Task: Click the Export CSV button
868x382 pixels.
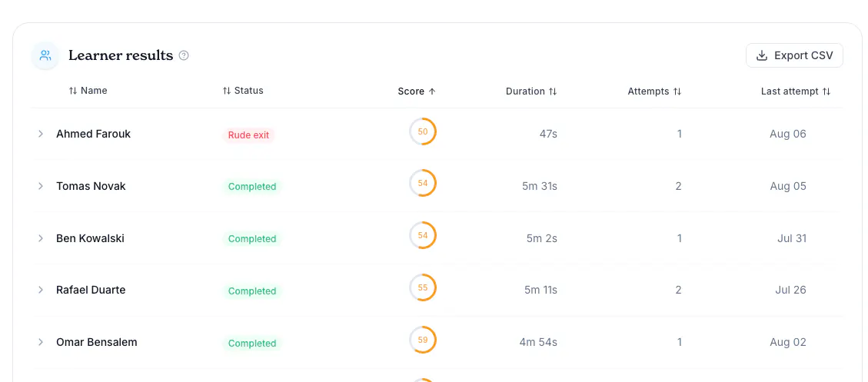Action: tap(794, 55)
